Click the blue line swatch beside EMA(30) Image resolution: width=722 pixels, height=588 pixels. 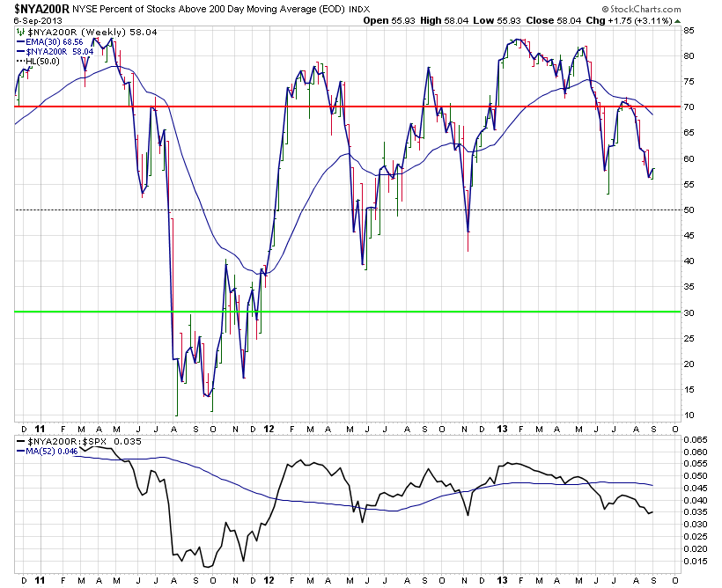coord(21,42)
